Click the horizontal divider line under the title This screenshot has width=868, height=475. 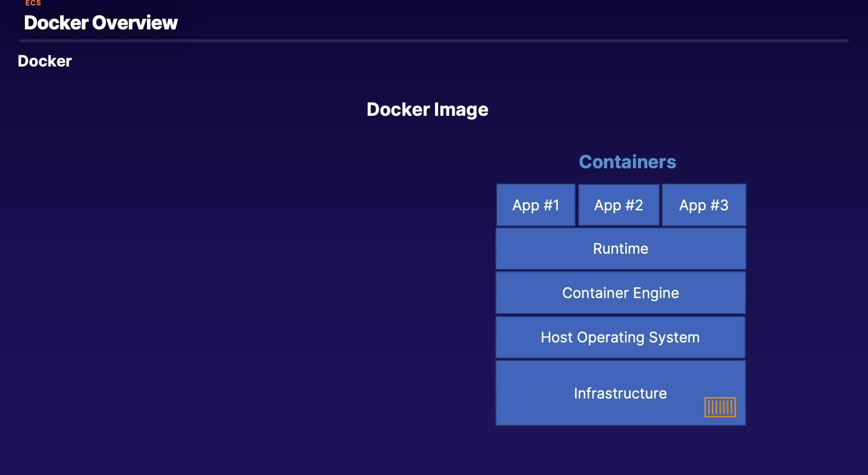click(434, 41)
